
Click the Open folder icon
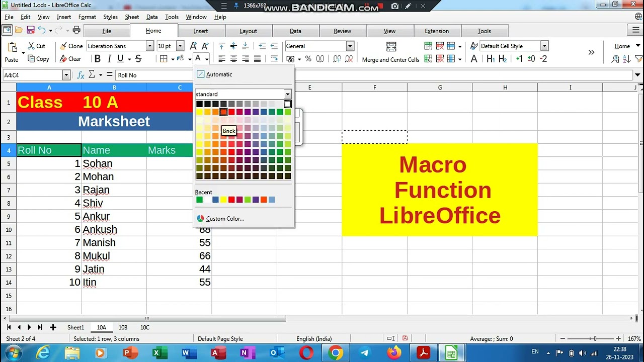click(19, 30)
